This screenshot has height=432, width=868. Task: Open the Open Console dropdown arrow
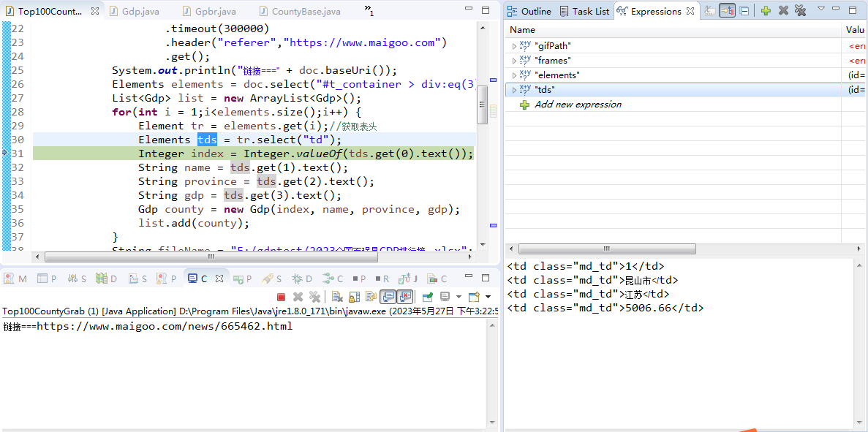[x=488, y=297]
